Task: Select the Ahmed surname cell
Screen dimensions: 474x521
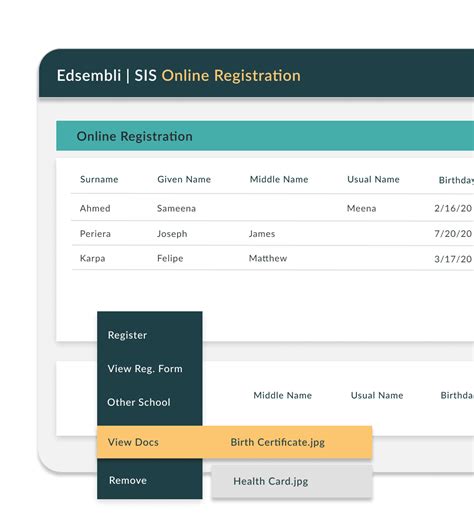Action: coord(95,208)
